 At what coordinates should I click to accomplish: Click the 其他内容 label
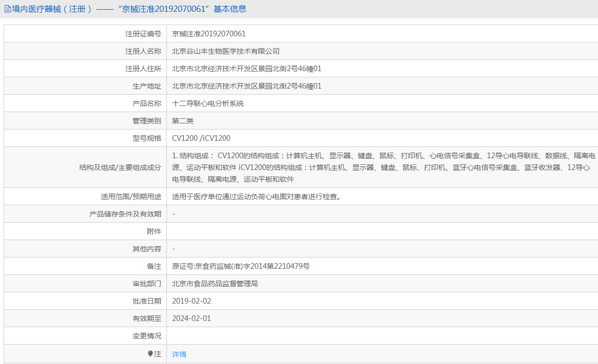tap(147, 249)
